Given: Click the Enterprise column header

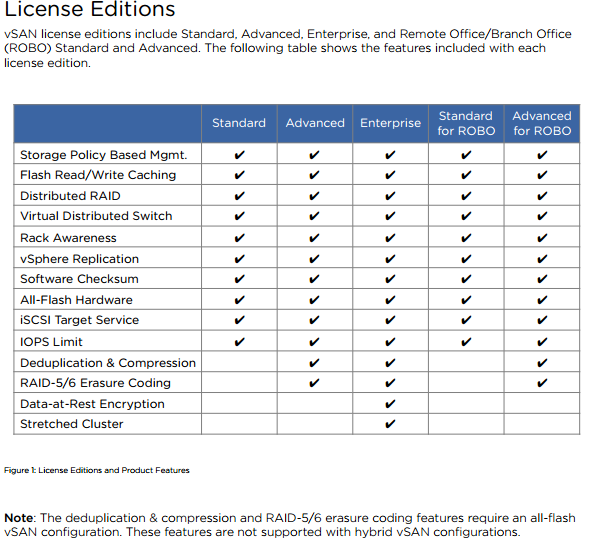Looking at the screenshot, I should (390, 123).
